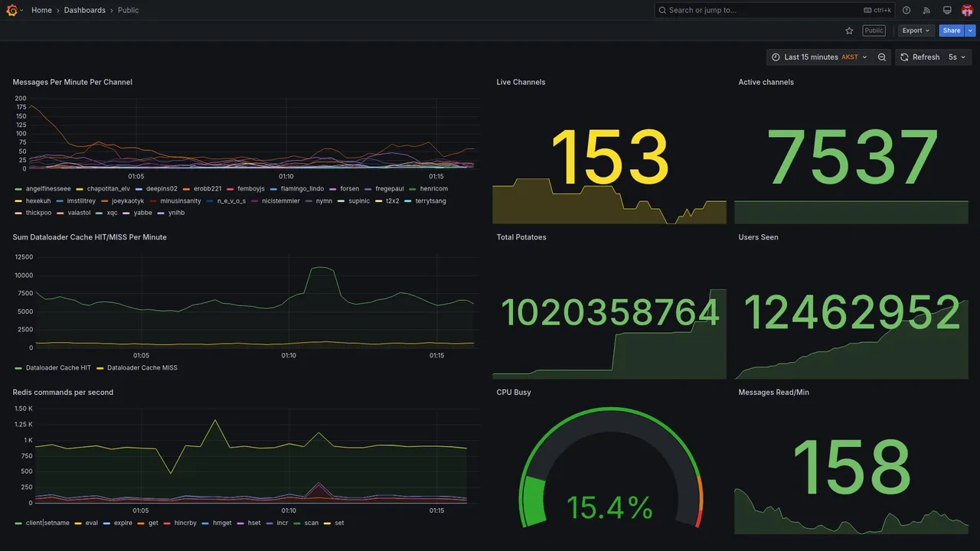
Task: Open the help question-mark icon
Action: (906, 10)
